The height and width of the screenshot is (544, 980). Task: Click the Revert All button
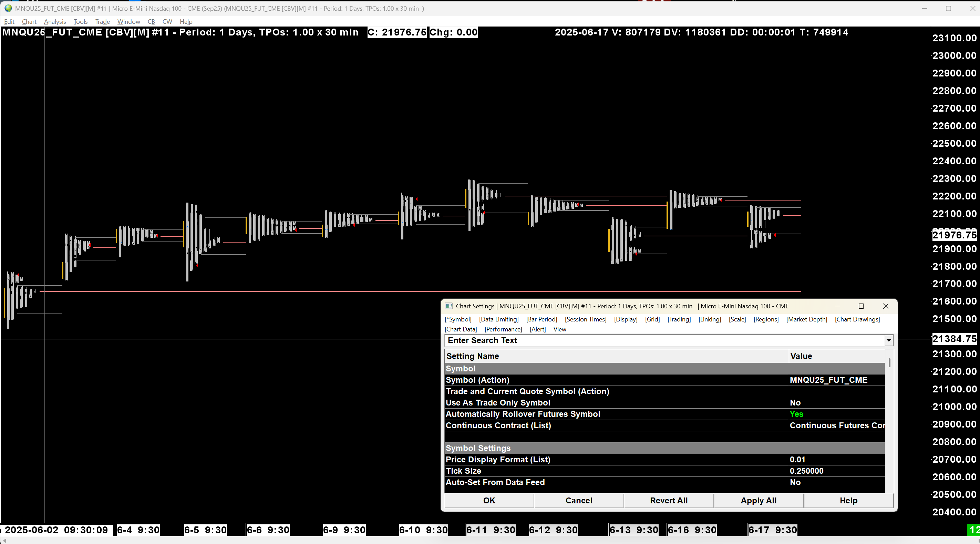(x=668, y=501)
